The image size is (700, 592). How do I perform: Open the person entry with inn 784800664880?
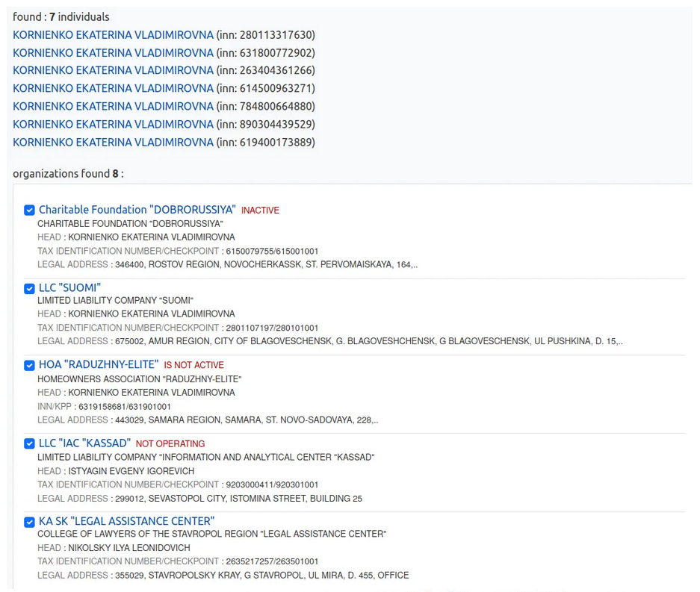[x=113, y=106]
